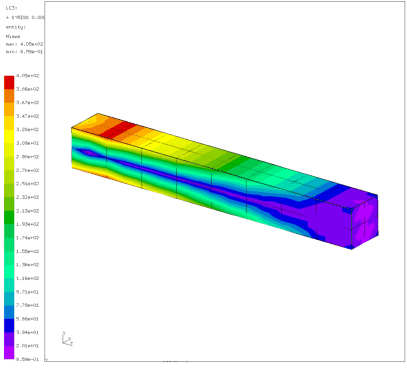Click the 'Mises' entity name

pyautogui.click(x=13, y=36)
